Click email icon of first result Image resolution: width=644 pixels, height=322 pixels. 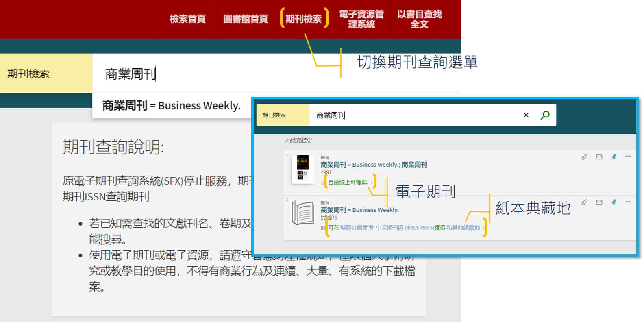pyautogui.click(x=599, y=157)
